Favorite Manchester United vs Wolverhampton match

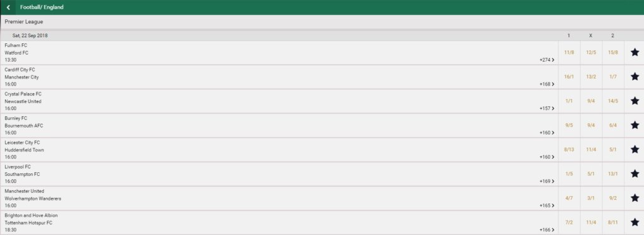tap(635, 198)
